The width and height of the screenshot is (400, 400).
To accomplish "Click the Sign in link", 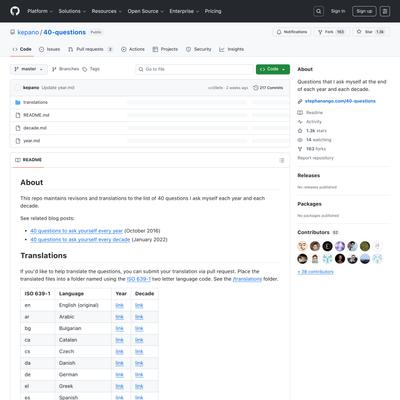I will 338,11.
